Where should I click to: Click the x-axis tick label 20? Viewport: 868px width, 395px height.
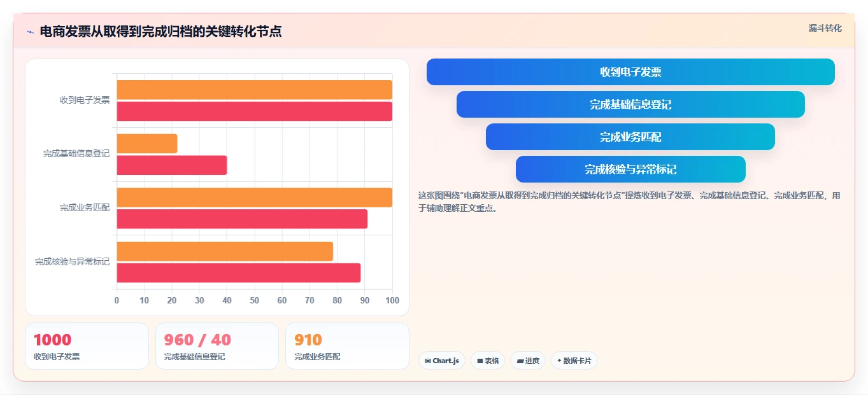pyautogui.click(x=172, y=300)
